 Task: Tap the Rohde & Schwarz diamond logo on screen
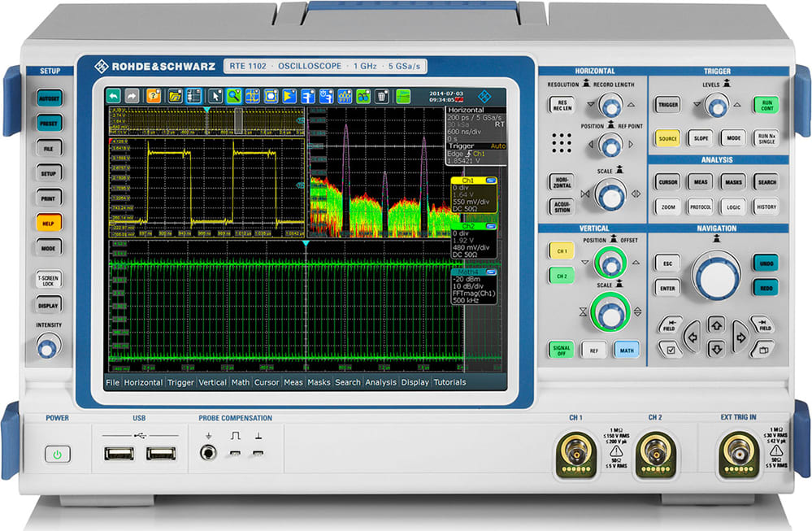(484, 96)
